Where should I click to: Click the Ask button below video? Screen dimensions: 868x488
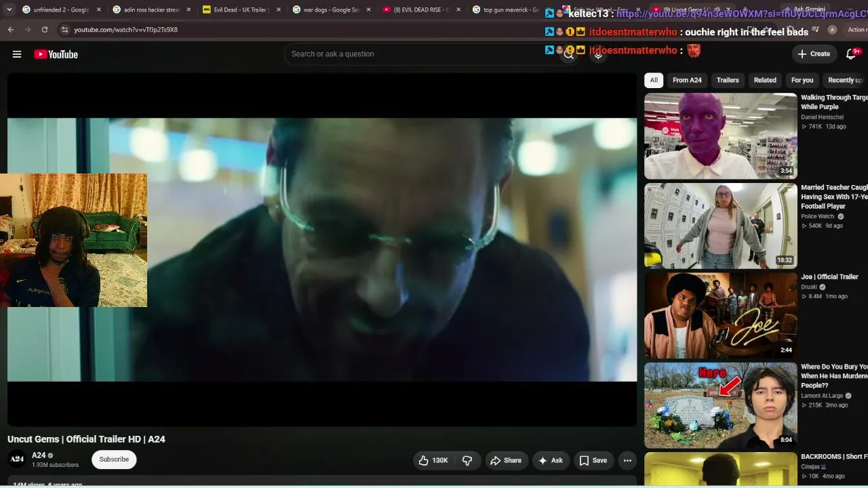(551, 460)
